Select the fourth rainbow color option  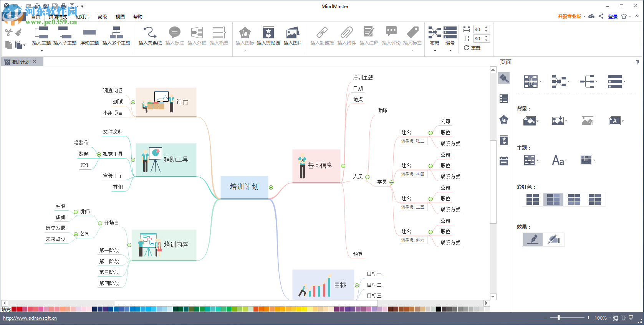coord(595,200)
